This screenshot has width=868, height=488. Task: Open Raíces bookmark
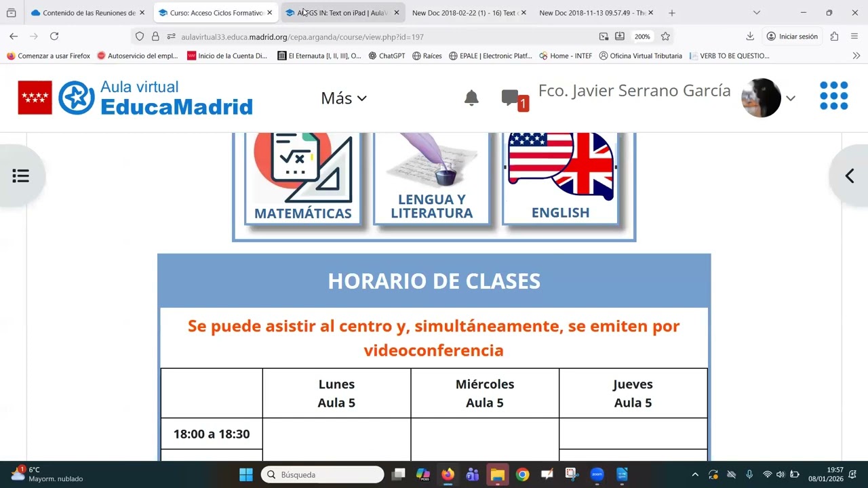[x=427, y=56]
